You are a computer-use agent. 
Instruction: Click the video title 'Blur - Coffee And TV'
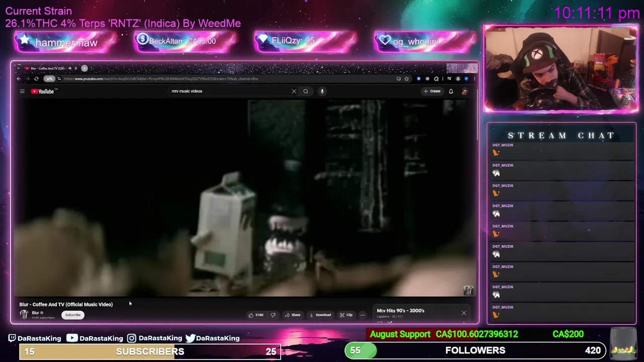tap(66, 304)
